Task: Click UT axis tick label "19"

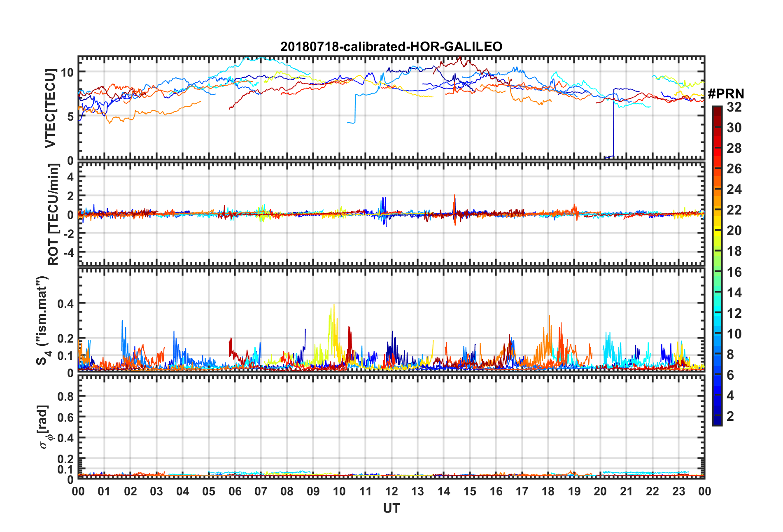Action: (574, 492)
